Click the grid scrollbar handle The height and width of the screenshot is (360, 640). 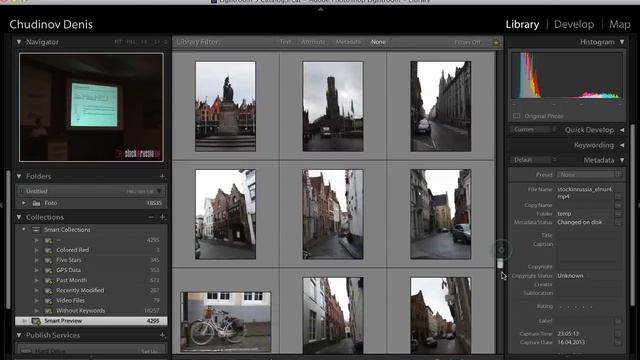click(500, 263)
